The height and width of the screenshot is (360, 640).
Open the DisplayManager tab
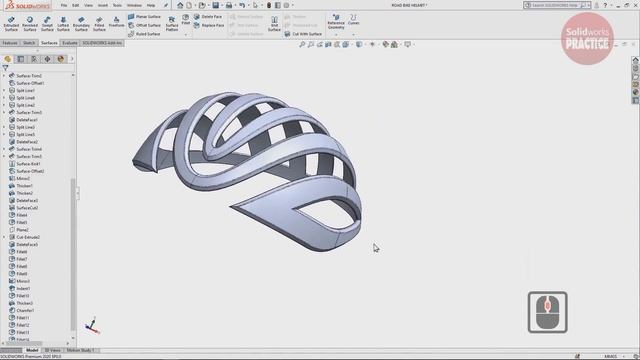point(61,59)
